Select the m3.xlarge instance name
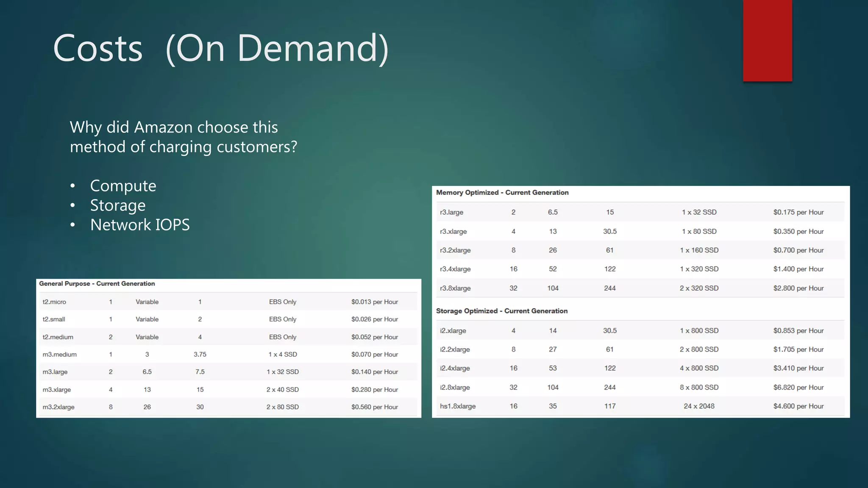The image size is (868, 488). coord(57,389)
